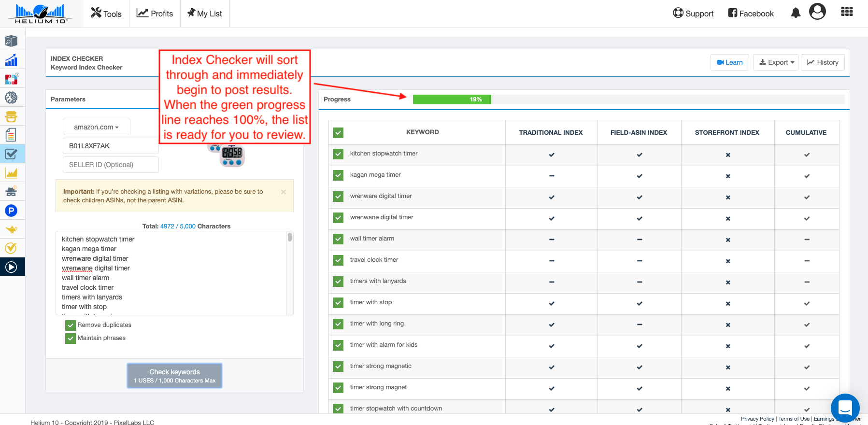Click the Seller ID optional field

click(111, 165)
